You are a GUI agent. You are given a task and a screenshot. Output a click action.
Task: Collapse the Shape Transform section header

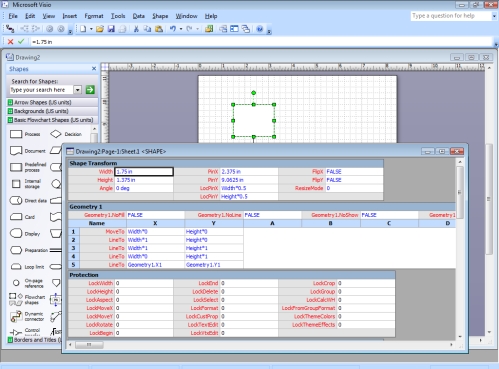click(226, 163)
